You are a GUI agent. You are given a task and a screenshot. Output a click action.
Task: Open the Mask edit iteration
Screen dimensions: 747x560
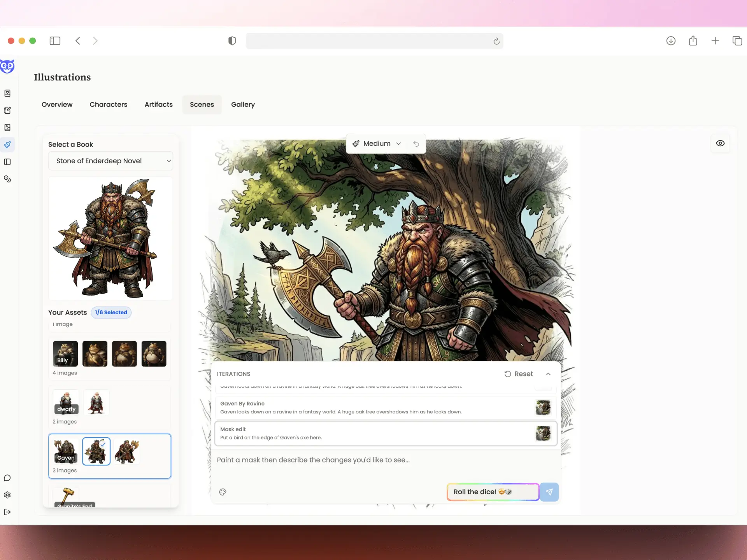coord(386,434)
